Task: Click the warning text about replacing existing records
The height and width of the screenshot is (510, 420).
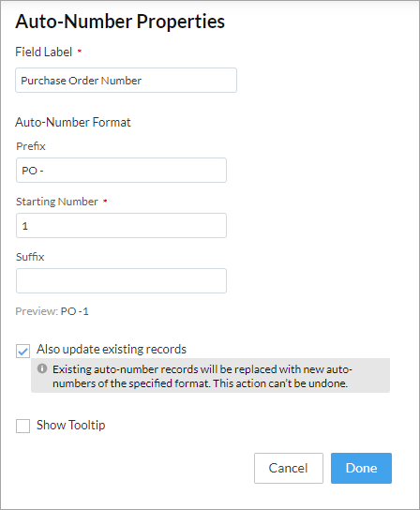Action: 202,376
